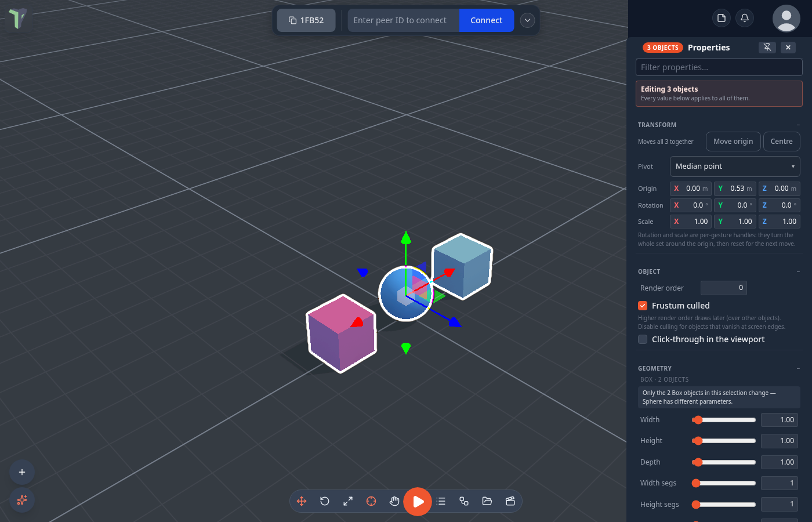812x522 pixels.
Task: Collapse the TRANSFORM section
Action: 798,125
